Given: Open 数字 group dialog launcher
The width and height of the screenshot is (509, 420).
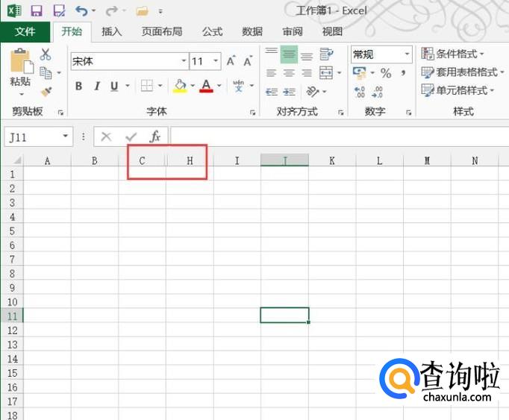Looking at the screenshot, I should 409,113.
